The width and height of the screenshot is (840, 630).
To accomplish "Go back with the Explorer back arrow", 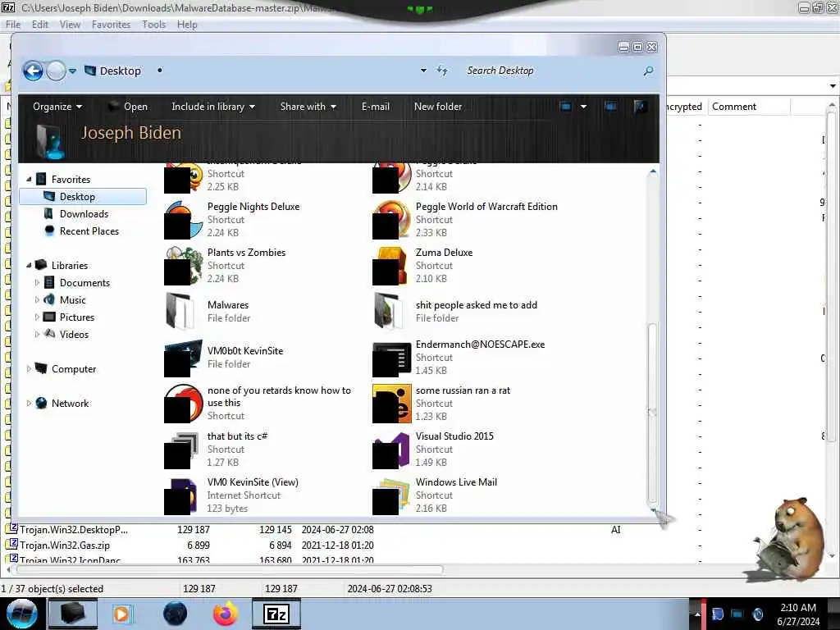I will click(33, 71).
